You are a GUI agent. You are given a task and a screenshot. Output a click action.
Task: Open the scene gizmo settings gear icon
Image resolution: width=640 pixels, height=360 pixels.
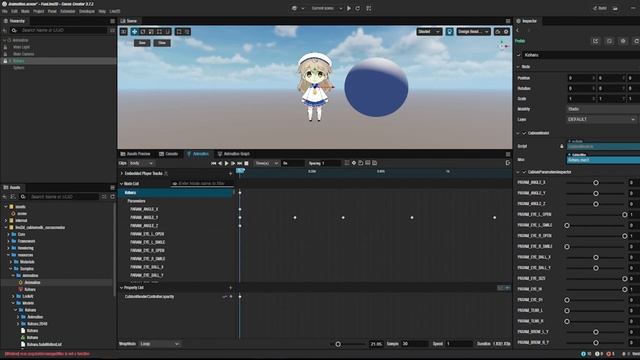tap(506, 31)
